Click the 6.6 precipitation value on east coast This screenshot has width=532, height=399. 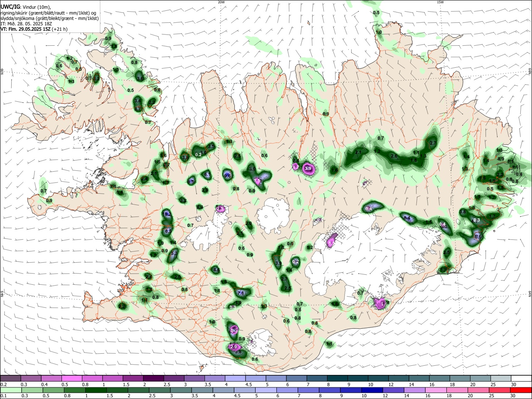tap(478, 236)
